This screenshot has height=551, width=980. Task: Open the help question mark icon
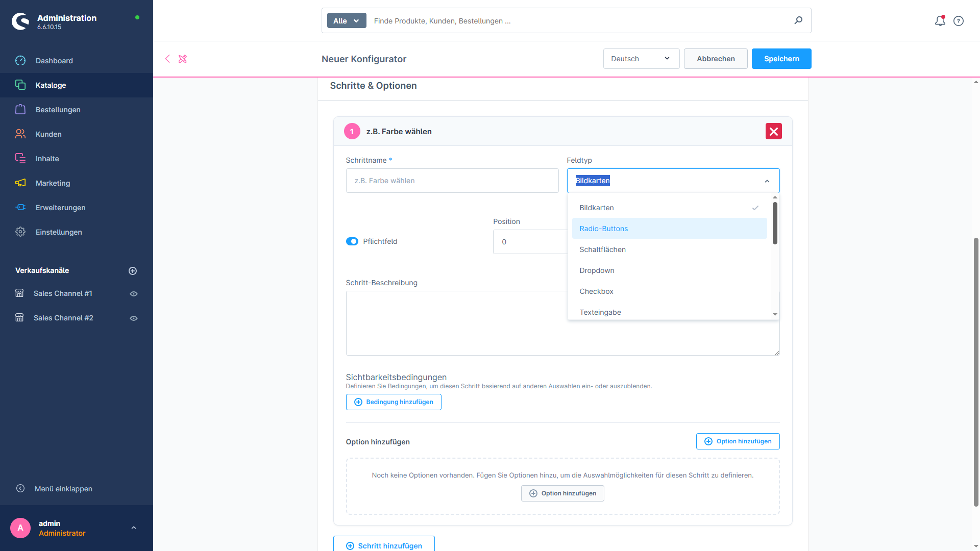coord(959,21)
